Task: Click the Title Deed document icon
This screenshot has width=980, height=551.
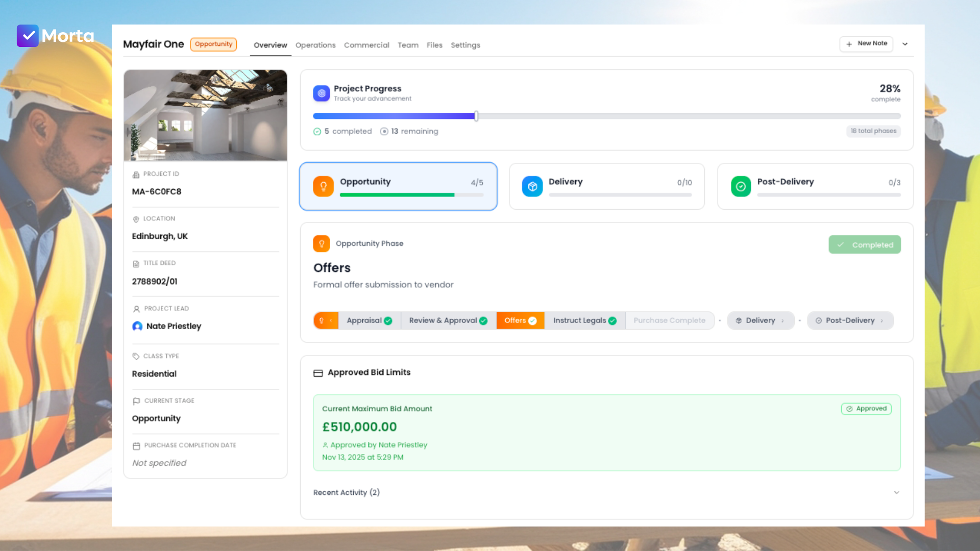Action: pyautogui.click(x=136, y=264)
